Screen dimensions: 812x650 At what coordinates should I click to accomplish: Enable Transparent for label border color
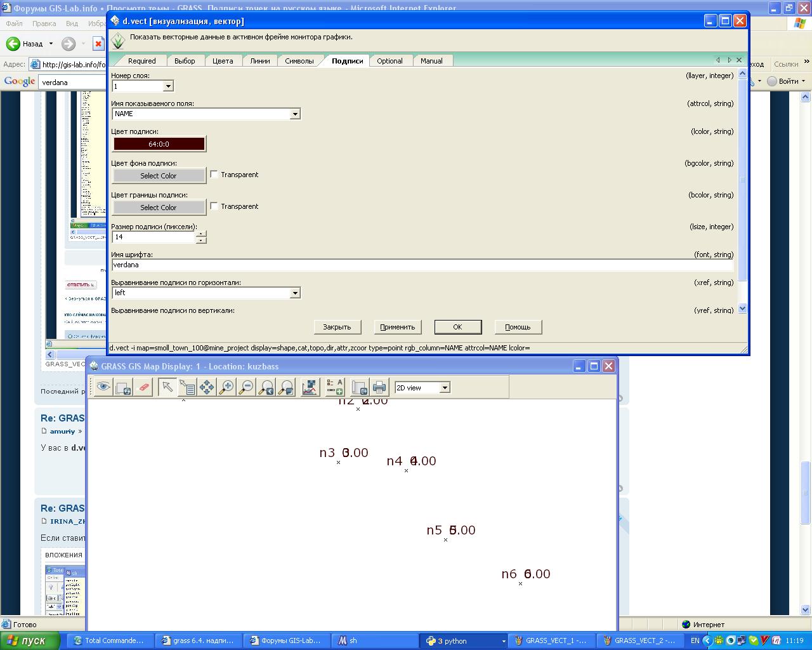214,206
